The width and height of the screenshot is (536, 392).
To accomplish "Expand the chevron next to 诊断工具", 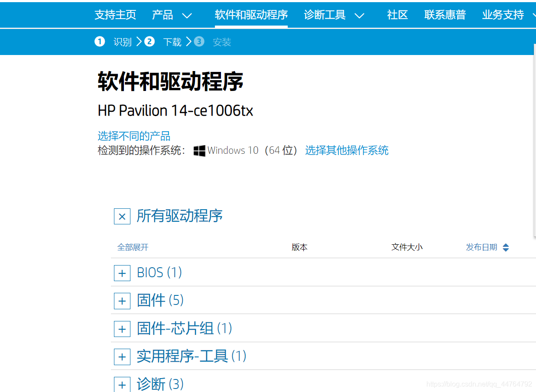I will [359, 16].
